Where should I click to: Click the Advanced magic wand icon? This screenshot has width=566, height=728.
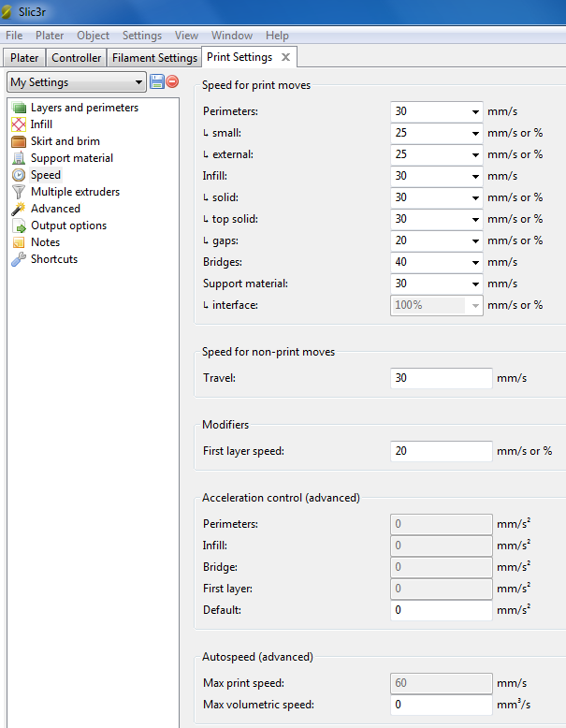[x=19, y=209]
